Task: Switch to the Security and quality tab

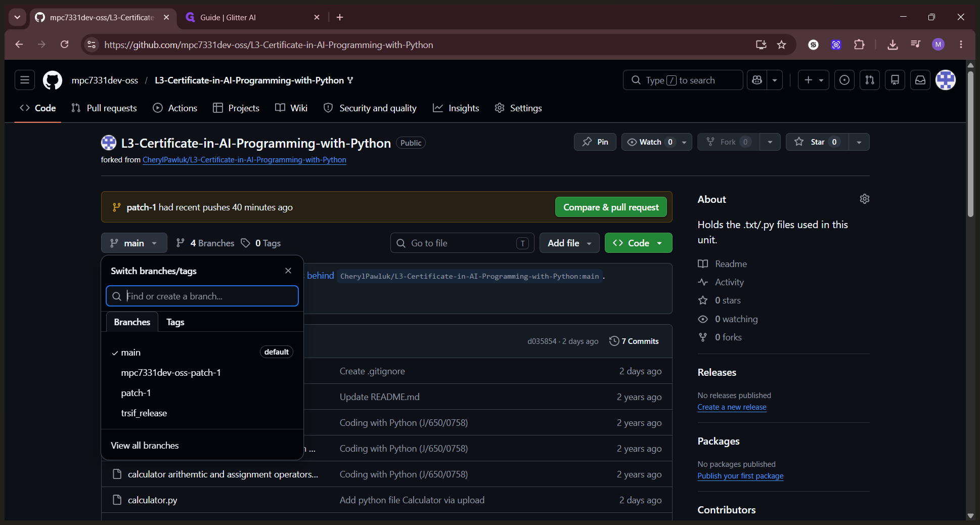Action: click(x=370, y=108)
